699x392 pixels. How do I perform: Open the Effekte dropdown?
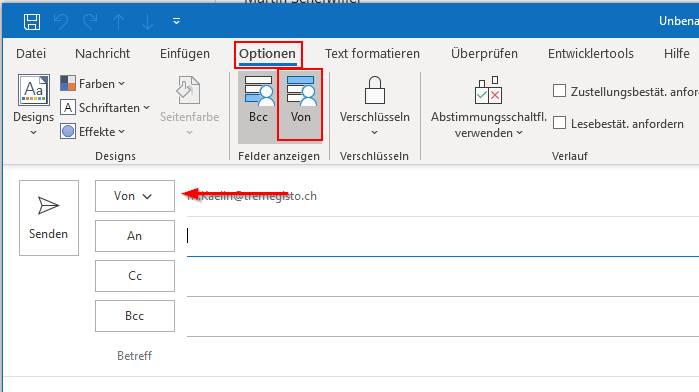pos(93,132)
